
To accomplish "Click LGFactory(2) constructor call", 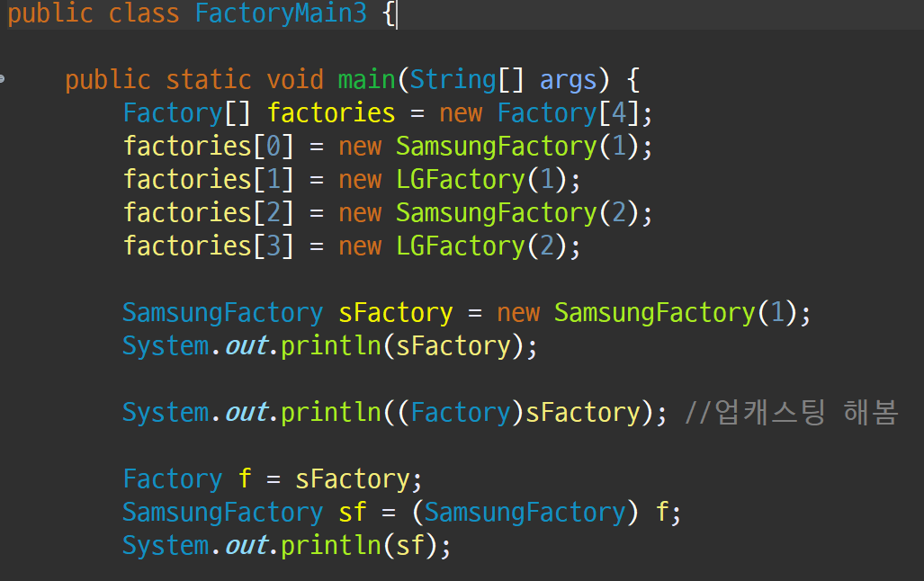I will click(481, 246).
